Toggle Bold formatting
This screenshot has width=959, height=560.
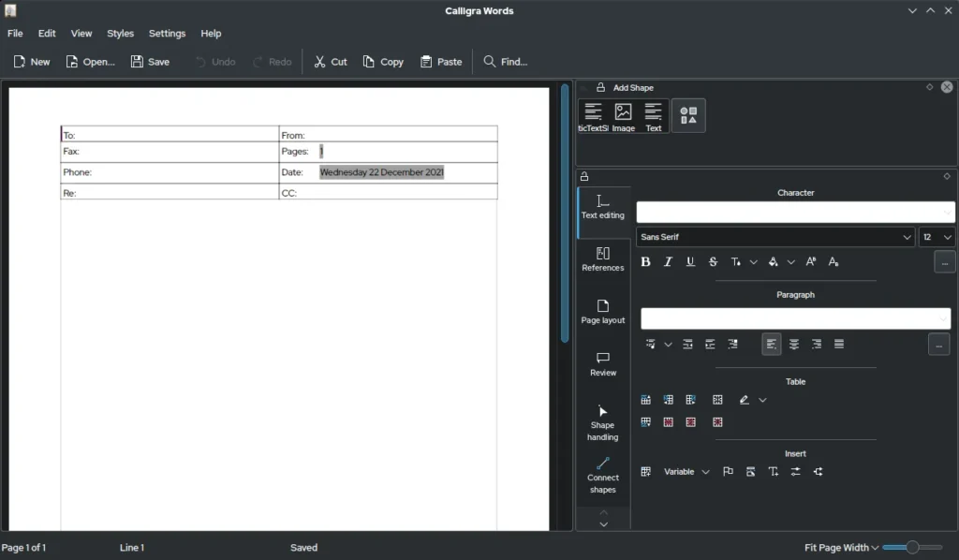(645, 261)
